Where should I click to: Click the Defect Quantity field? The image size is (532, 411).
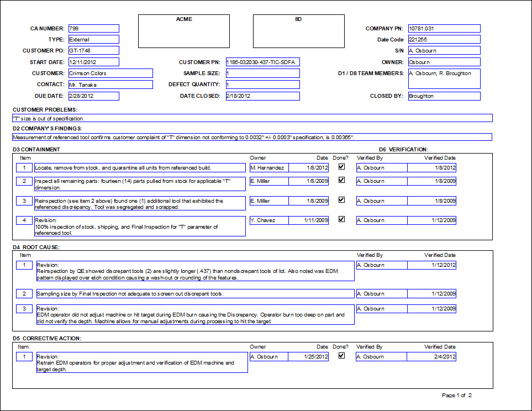[x=262, y=85]
